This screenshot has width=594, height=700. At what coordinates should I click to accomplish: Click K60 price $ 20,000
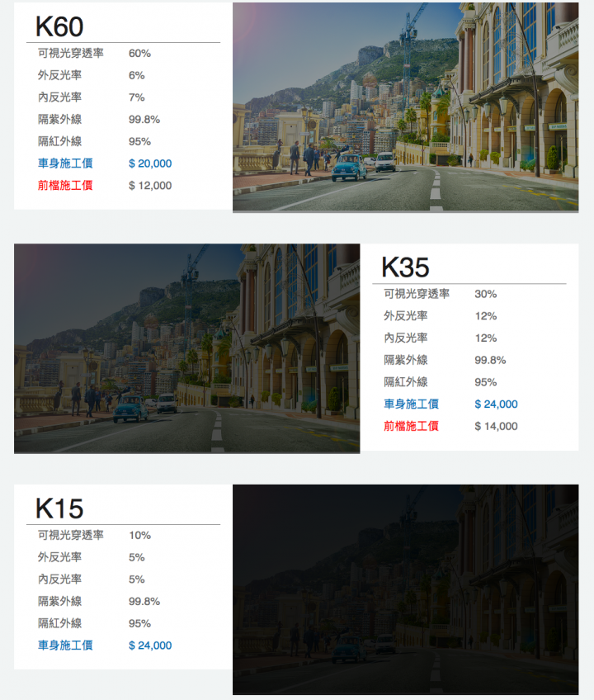pyautogui.click(x=150, y=163)
